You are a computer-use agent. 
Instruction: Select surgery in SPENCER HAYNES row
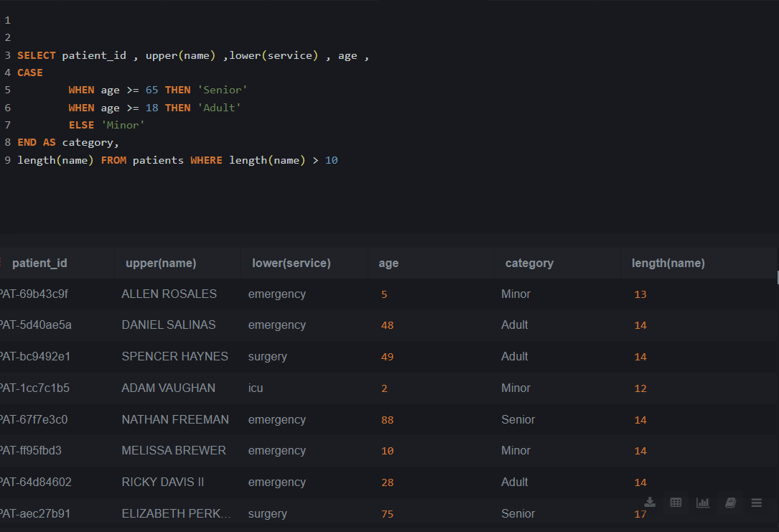267,357
